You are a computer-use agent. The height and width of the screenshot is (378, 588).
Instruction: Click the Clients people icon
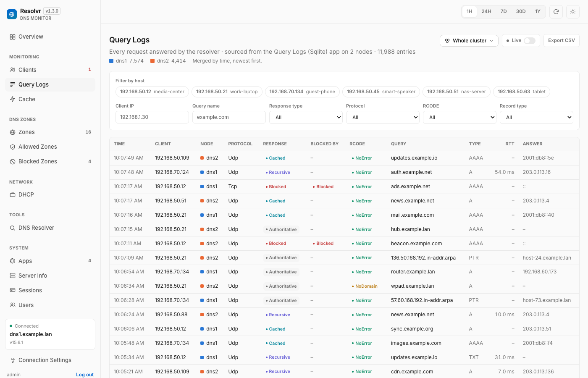point(13,70)
